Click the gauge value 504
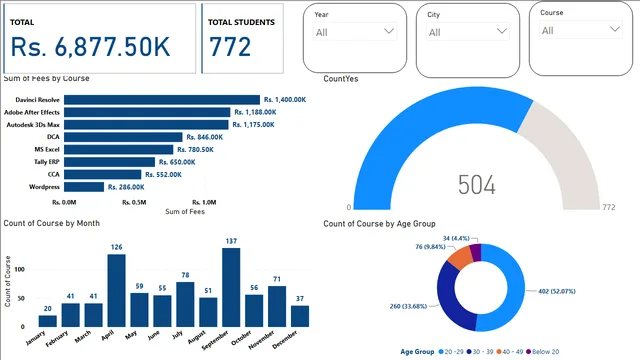640x360 pixels. pos(477,184)
